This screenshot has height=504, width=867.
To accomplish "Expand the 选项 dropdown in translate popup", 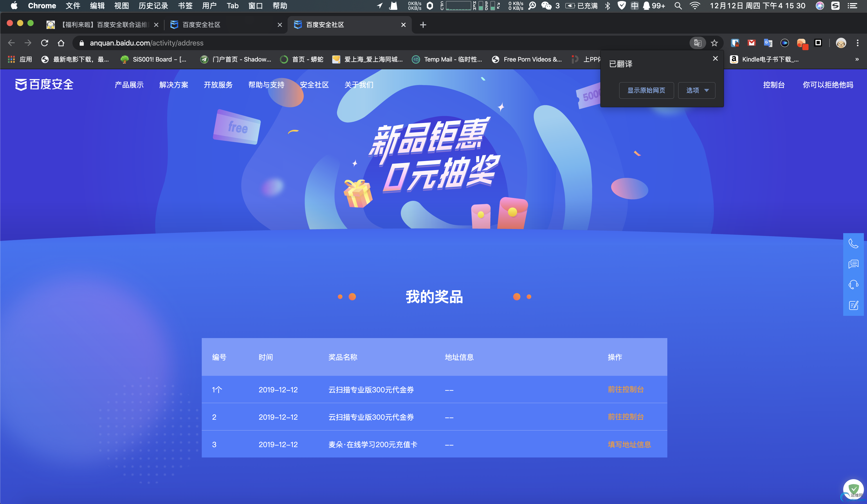I will point(696,90).
